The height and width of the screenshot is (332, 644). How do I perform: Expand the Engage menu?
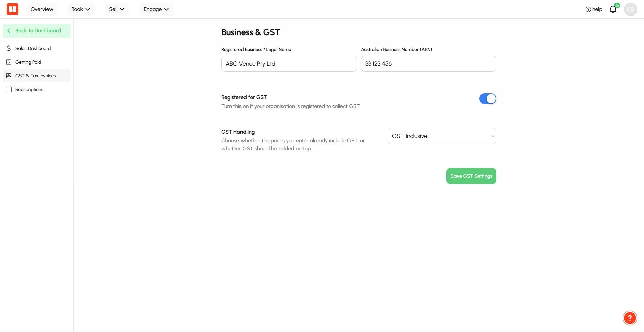point(156,9)
